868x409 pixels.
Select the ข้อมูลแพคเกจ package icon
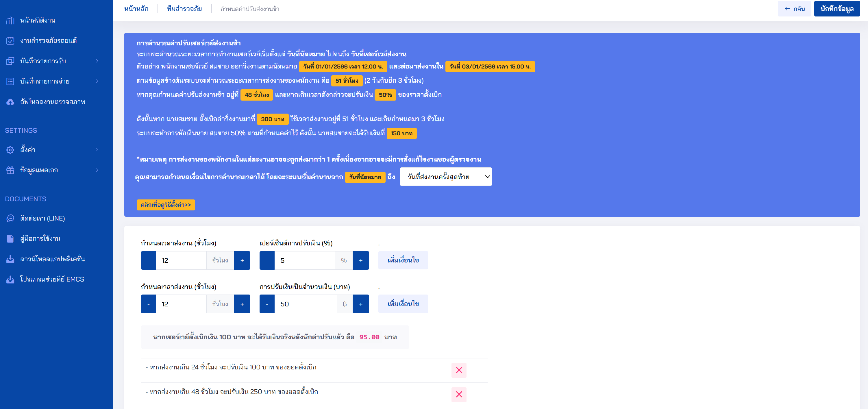click(10, 170)
